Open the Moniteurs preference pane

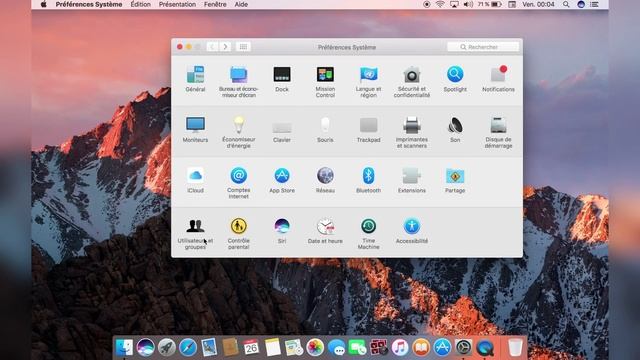195,130
